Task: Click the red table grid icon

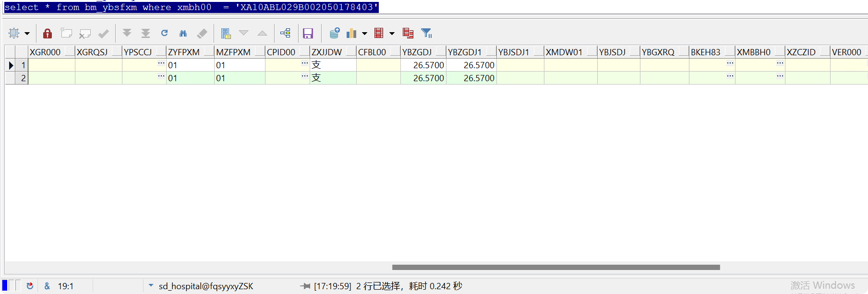Action: pyautogui.click(x=379, y=33)
